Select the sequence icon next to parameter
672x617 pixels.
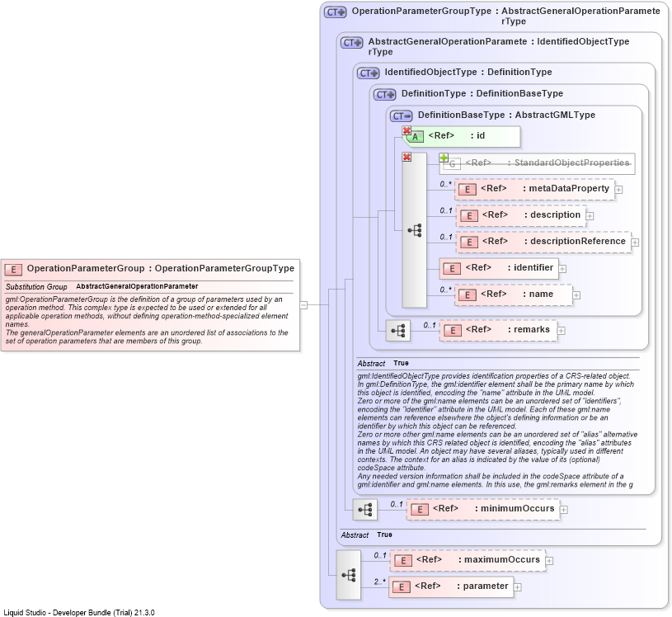point(349,575)
